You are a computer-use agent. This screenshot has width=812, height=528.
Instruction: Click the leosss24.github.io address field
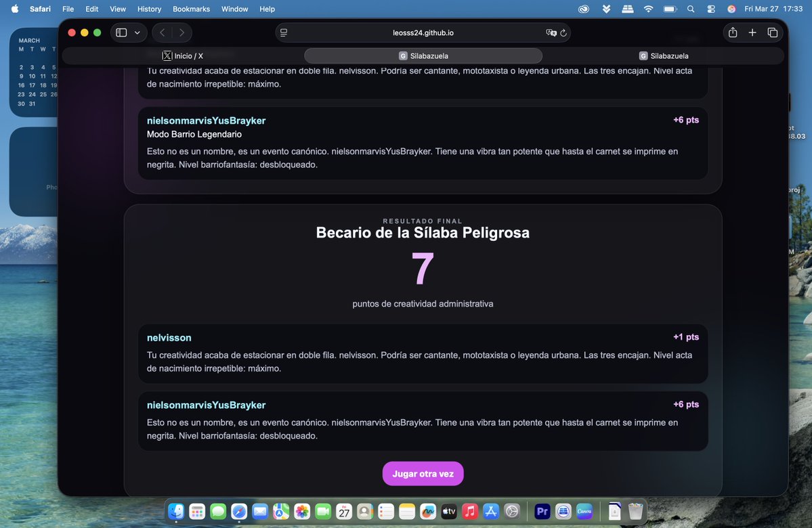pyautogui.click(x=423, y=32)
